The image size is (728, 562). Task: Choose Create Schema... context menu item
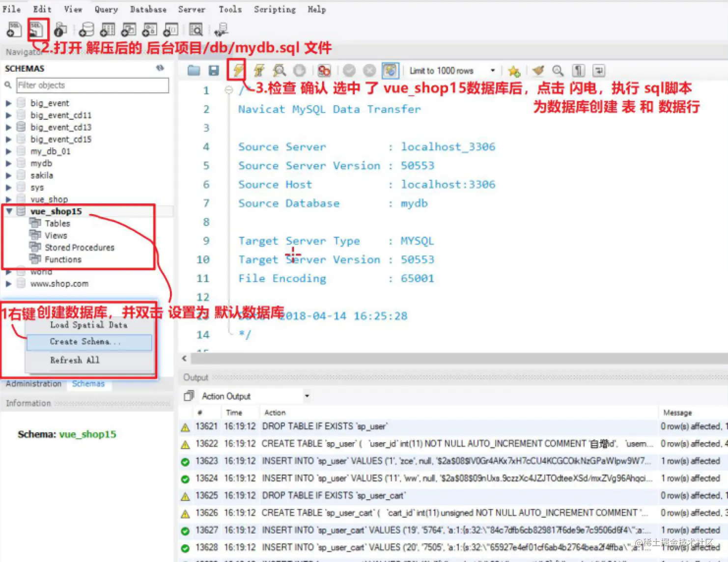[x=89, y=342]
